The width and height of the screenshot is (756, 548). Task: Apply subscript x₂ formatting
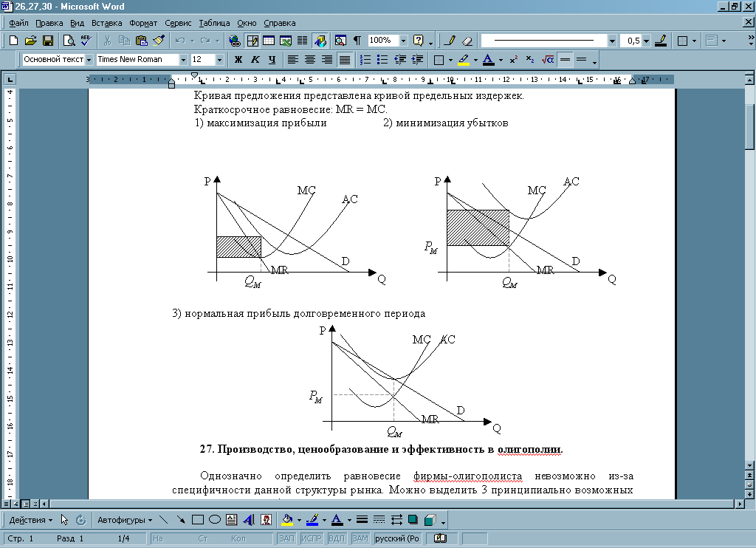[x=530, y=60]
